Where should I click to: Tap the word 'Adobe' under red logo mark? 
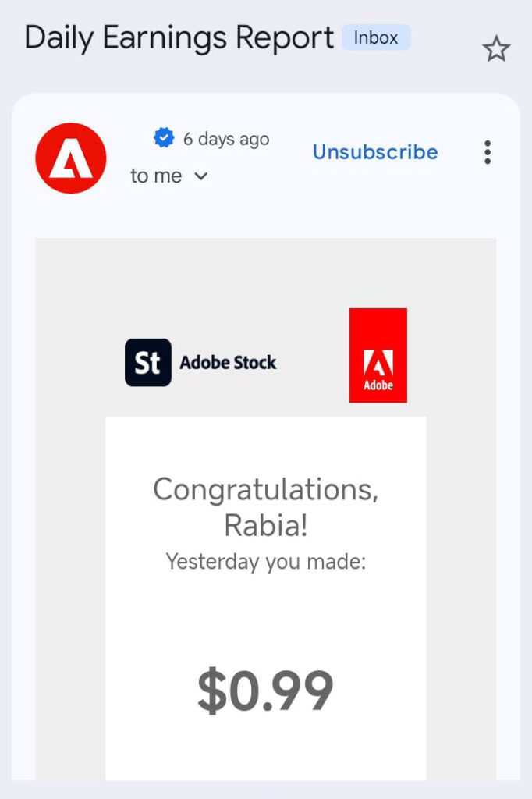click(378, 385)
